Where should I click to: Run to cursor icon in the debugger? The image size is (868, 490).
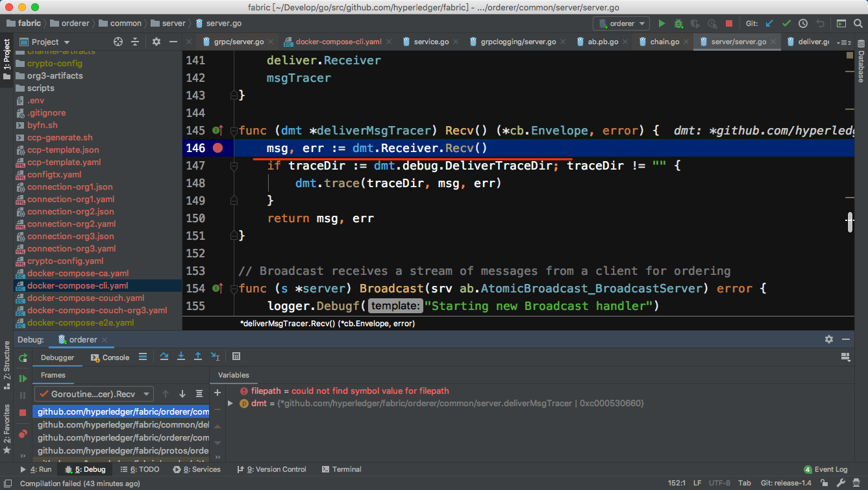tap(215, 357)
